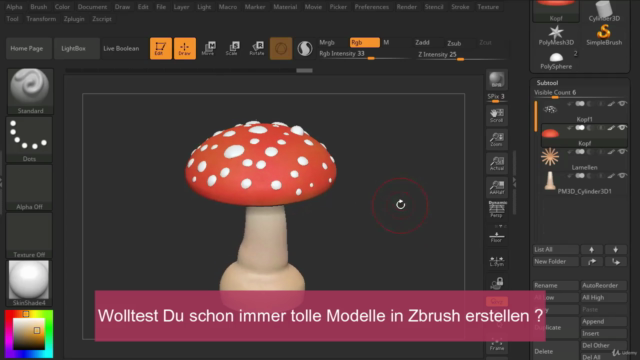Select the Rotate transform tool
The width and height of the screenshot is (640, 360).
click(x=257, y=49)
